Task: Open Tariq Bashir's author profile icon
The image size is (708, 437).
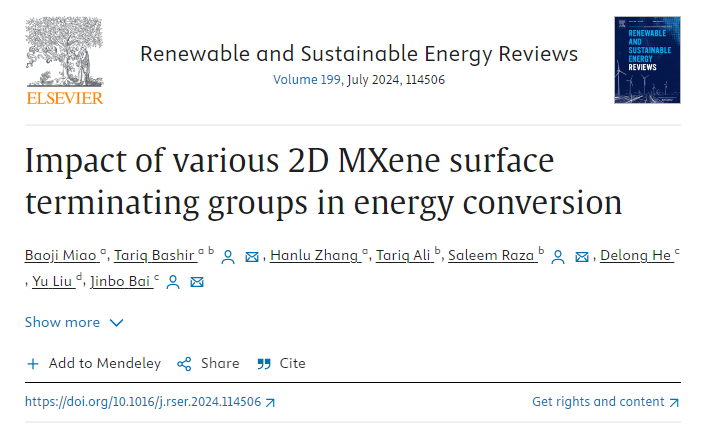Action: [x=228, y=257]
